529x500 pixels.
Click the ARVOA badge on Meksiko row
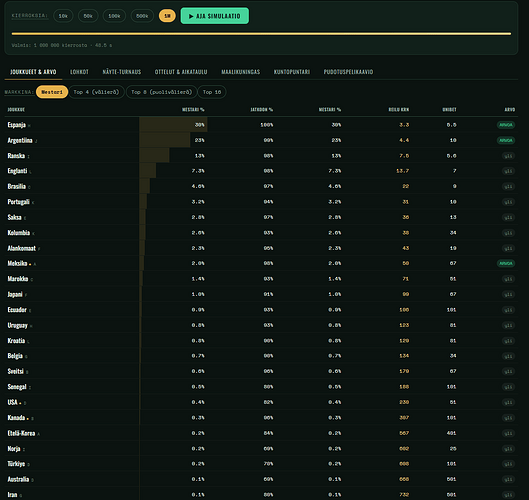tap(506, 263)
